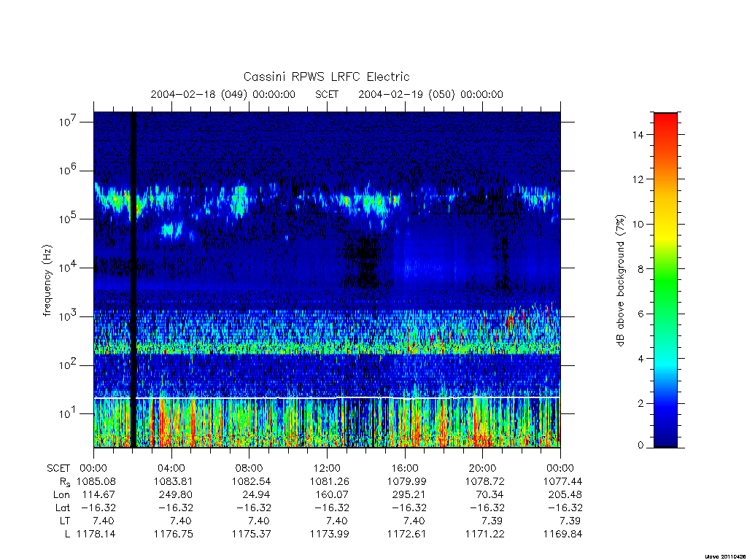747x560 pixels.
Task: Click the L value 1178.14
Action: (x=96, y=534)
